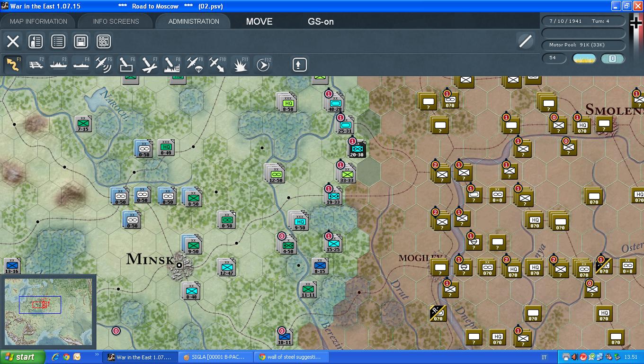This screenshot has height=364, width=644.
Task: Open the preferences list icon with figure
Action: [x=36, y=41]
